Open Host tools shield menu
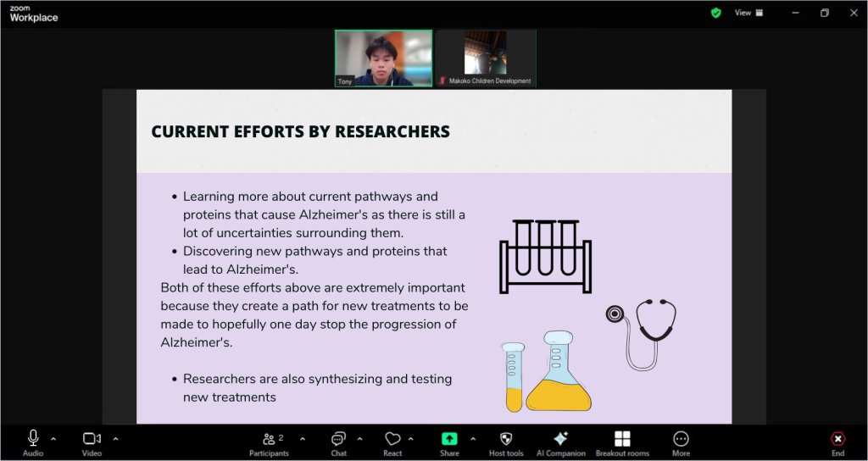868x461 pixels. point(506,444)
